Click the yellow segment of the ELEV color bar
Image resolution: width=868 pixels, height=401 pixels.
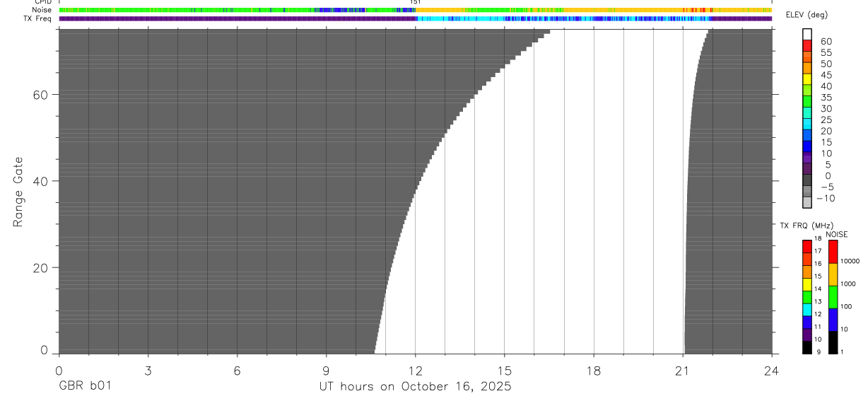[807, 79]
